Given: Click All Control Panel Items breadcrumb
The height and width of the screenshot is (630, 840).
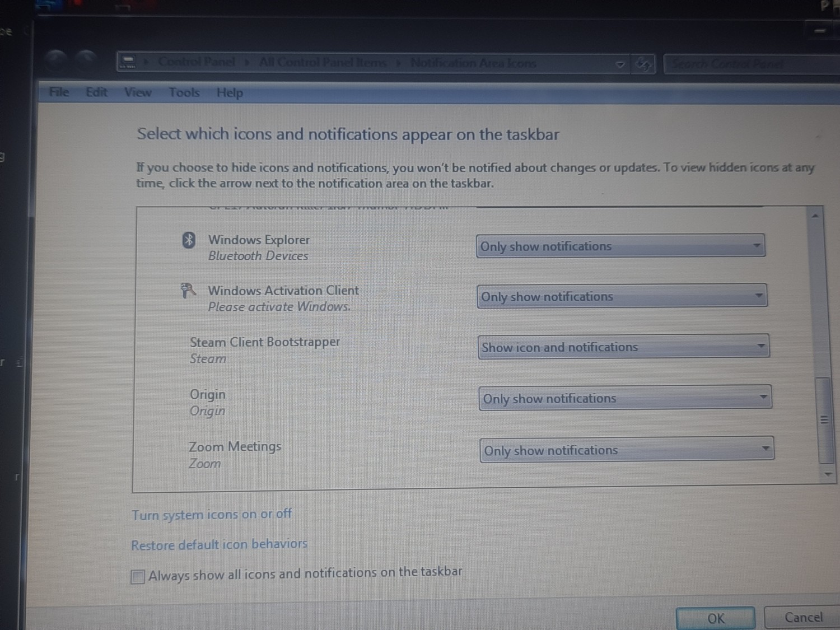Looking at the screenshot, I should click(x=323, y=62).
